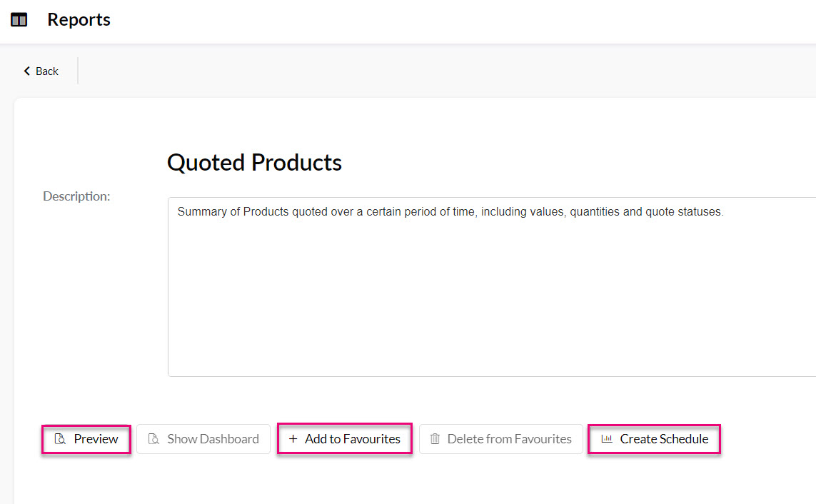
Task: Click the Quoted Products heading
Action: point(254,163)
